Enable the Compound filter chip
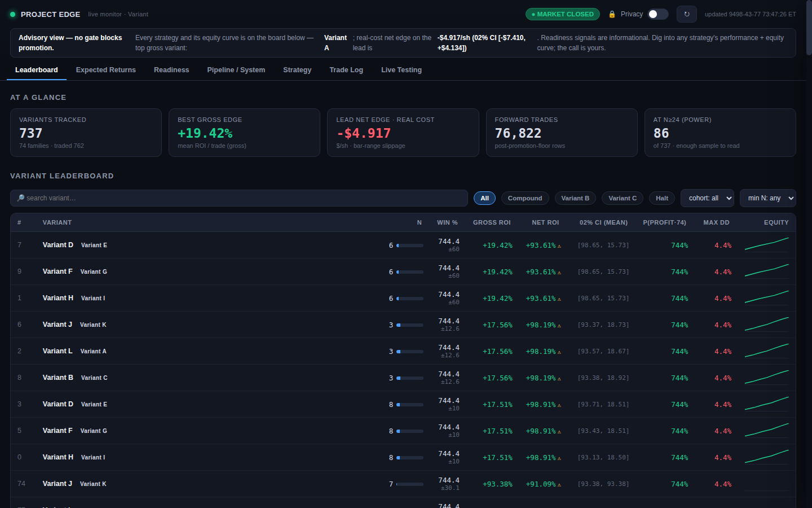Screen dimensions: 812x508 [525, 198]
